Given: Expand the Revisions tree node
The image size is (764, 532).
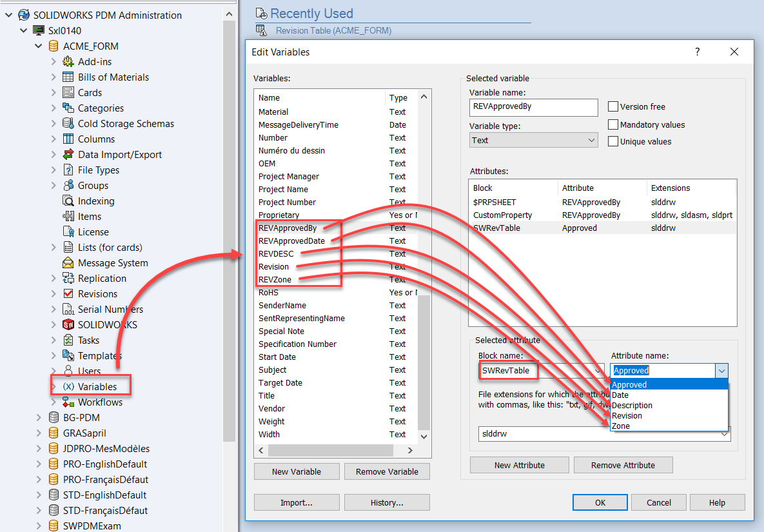Looking at the screenshot, I should (54, 294).
